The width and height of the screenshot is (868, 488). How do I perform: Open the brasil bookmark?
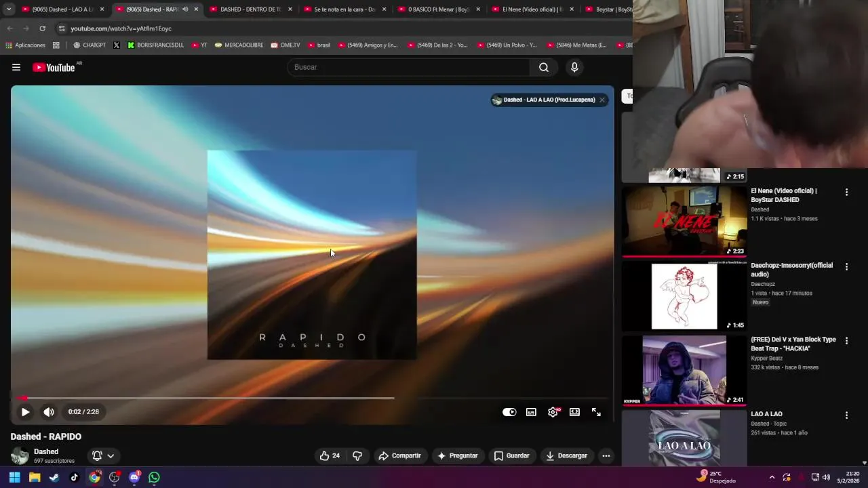(x=319, y=45)
